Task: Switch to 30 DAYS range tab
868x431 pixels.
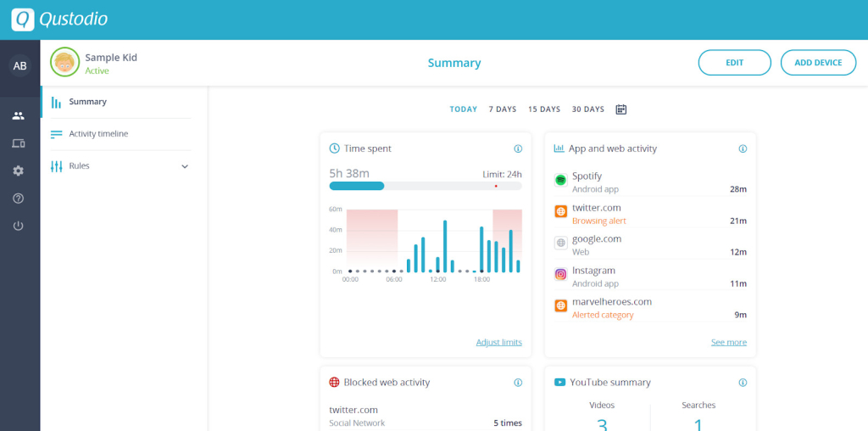Action: (x=588, y=109)
